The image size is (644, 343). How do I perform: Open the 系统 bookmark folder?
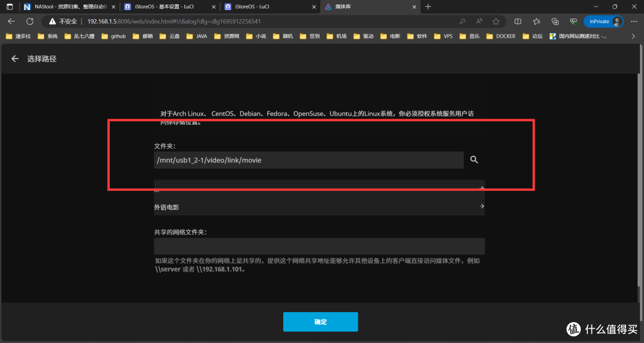[48, 36]
